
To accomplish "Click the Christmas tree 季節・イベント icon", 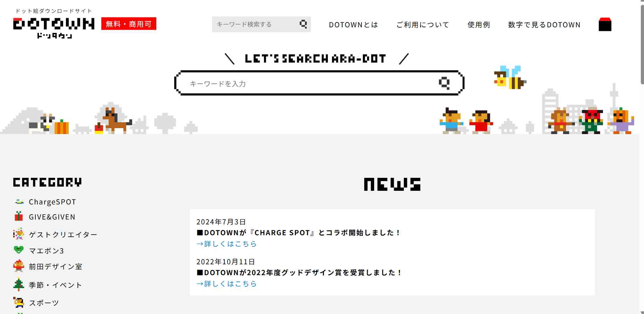I will (x=19, y=284).
